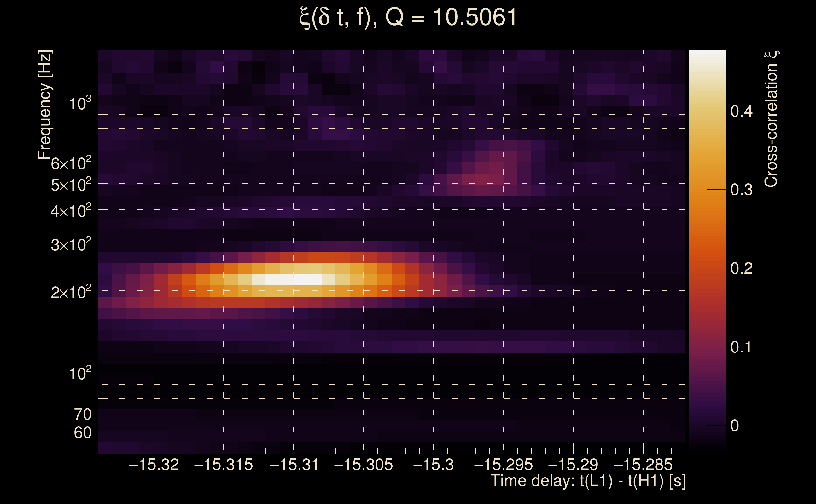Click the 10² frequency tick label

tap(80, 373)
